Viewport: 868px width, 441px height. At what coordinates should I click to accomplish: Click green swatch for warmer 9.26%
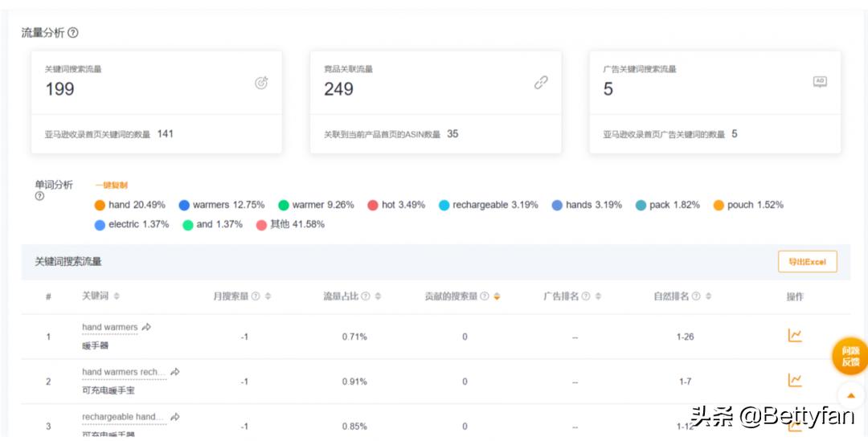click(284, 206)
